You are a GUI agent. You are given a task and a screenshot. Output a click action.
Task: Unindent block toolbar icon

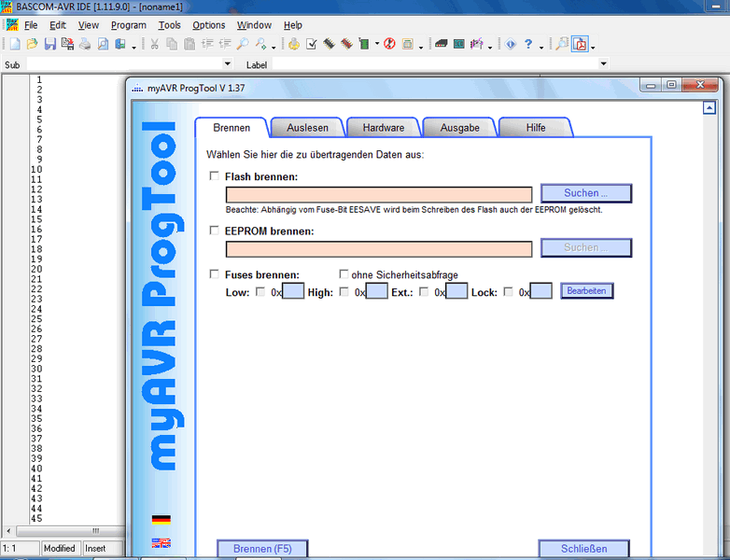click(225, 44)
